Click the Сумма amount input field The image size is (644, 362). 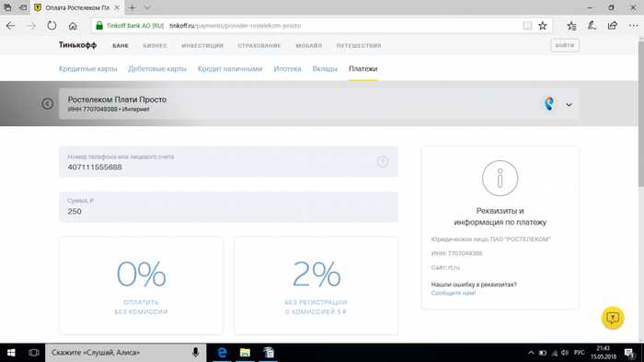(x=228, y=207)
